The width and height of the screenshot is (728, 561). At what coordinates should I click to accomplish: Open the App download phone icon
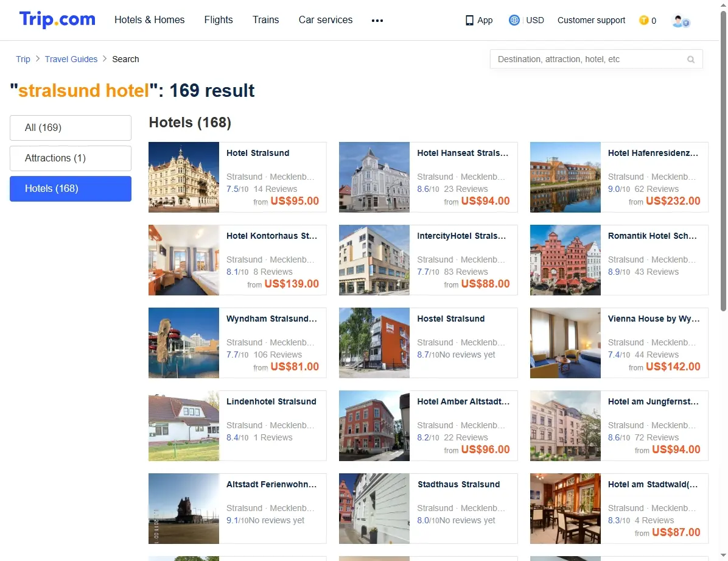coord(469,21)
